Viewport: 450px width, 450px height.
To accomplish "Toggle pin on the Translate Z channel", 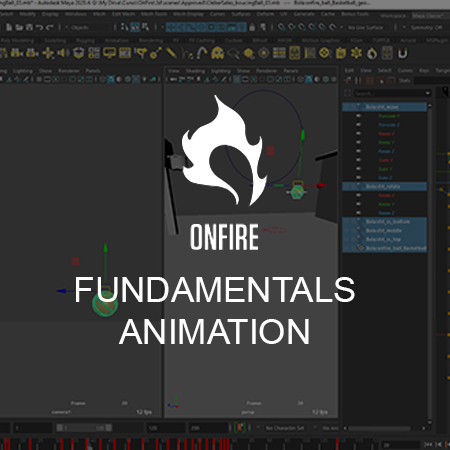I will (358, 125).
